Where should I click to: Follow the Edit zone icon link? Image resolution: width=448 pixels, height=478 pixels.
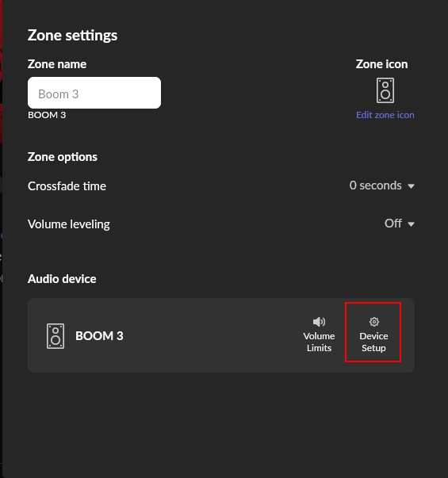click(385, 115)
